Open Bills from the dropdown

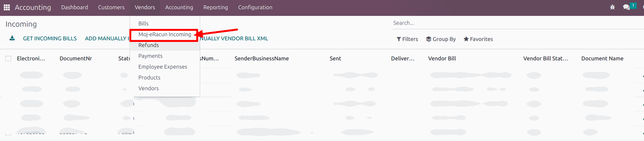[143, 23]
